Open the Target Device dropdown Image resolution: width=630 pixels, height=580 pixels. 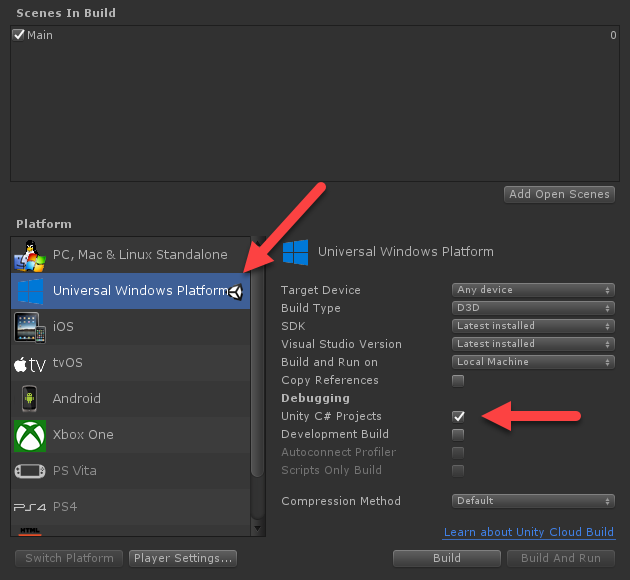point(533,290)
